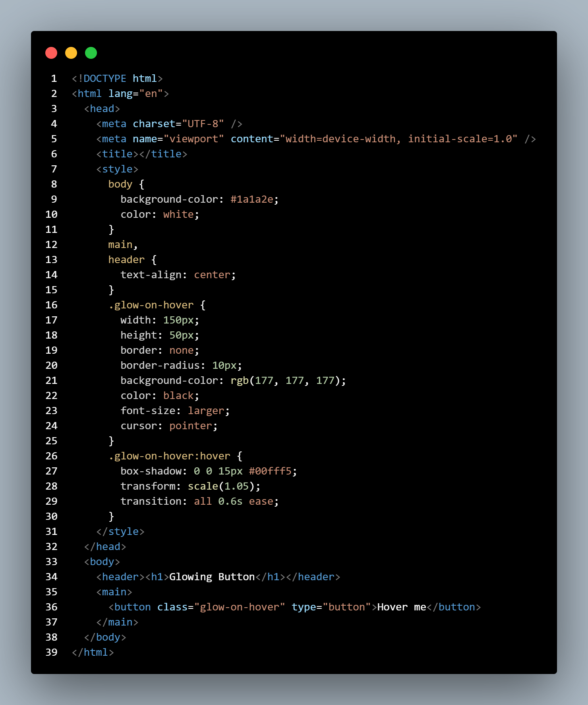Click the .glow-on-hover:hover selector
This screenshot has width=588, height=705.
[169, 456]
